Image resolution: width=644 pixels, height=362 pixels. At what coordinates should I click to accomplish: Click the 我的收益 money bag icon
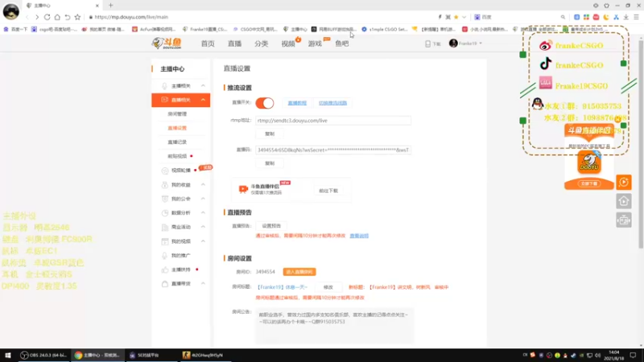(x=165, y=185)
